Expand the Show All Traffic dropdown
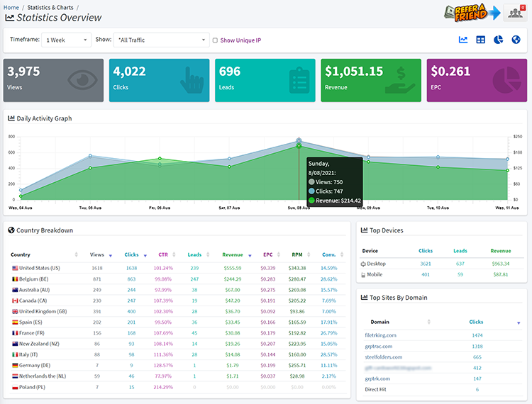Viewport: 532px width, 404px height. (x=162, y=40)
